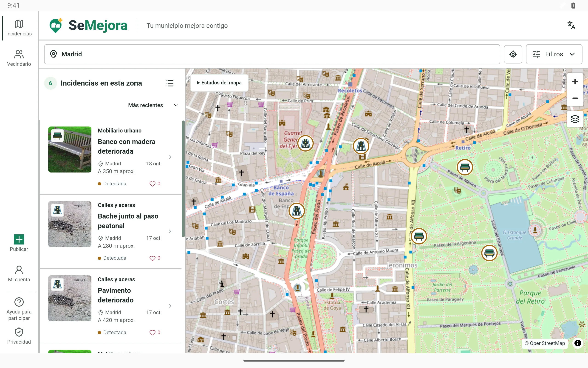Go to the Vecindario section
This screenshot has width=588, height=368.
(19, 58)
